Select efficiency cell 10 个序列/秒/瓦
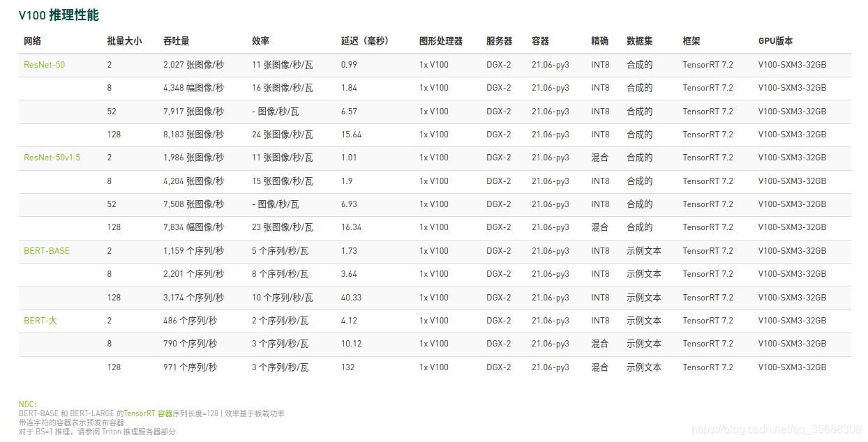 [283, 298]
